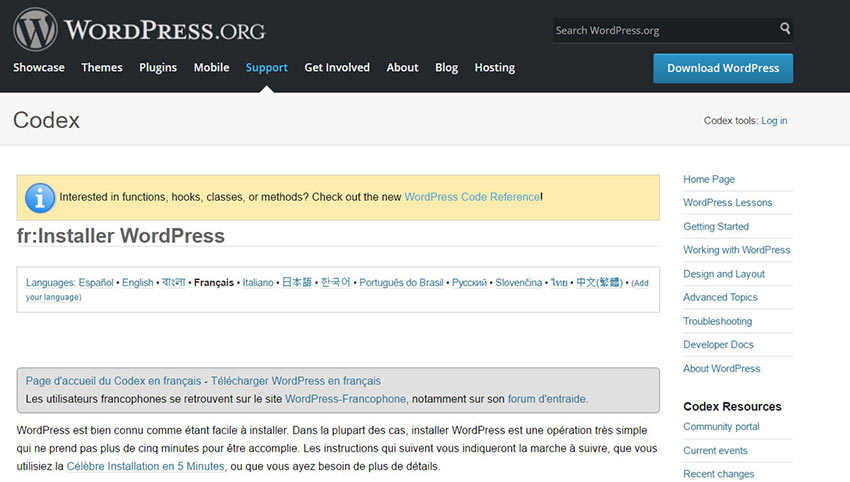Visit the WordPress-Francophone site link
850x482 pixels.
[x=345, y=399]
